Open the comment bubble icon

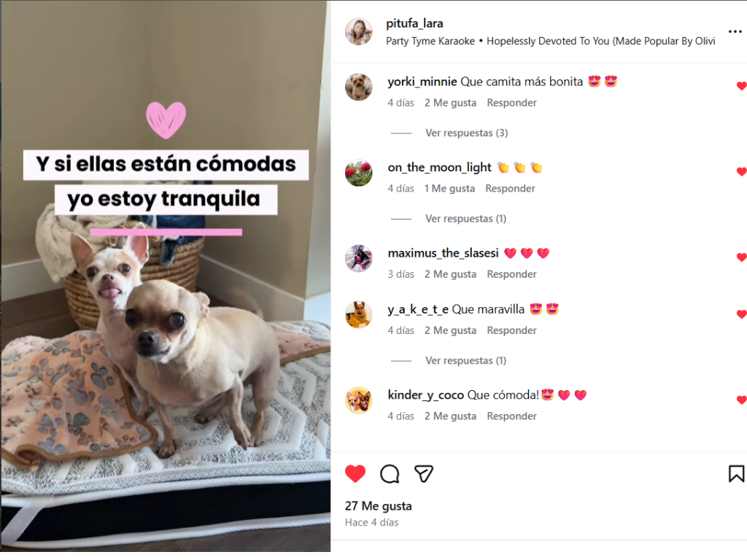tap(390, 474)
